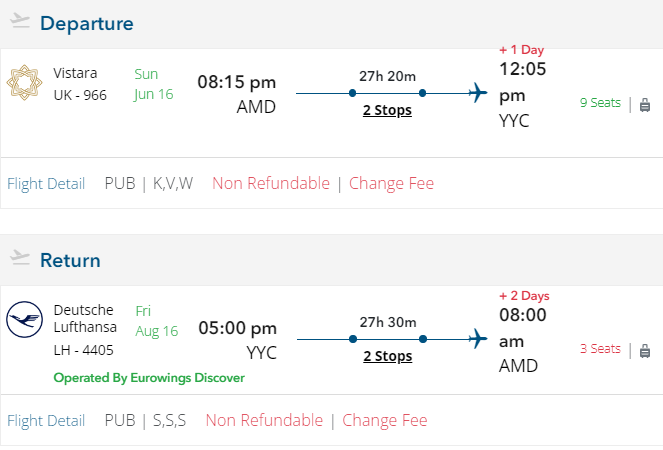Click the Operated By Eurowings Discover label
Viewport: 663px width, 450px height.
[x=149, y=378]
